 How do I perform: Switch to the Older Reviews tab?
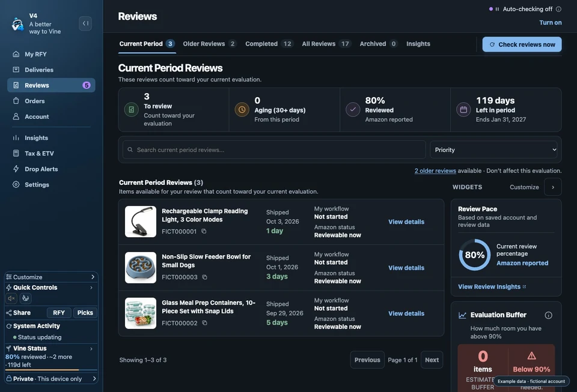(209, 44)
